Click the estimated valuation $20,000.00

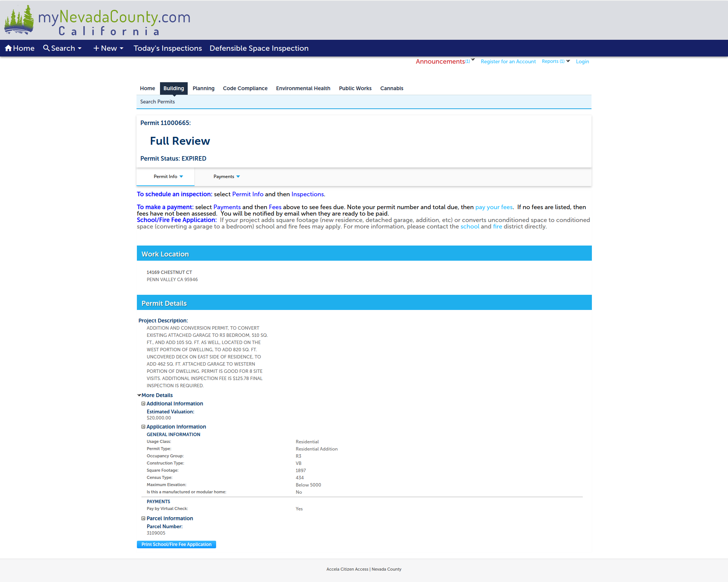pos(159,418)
